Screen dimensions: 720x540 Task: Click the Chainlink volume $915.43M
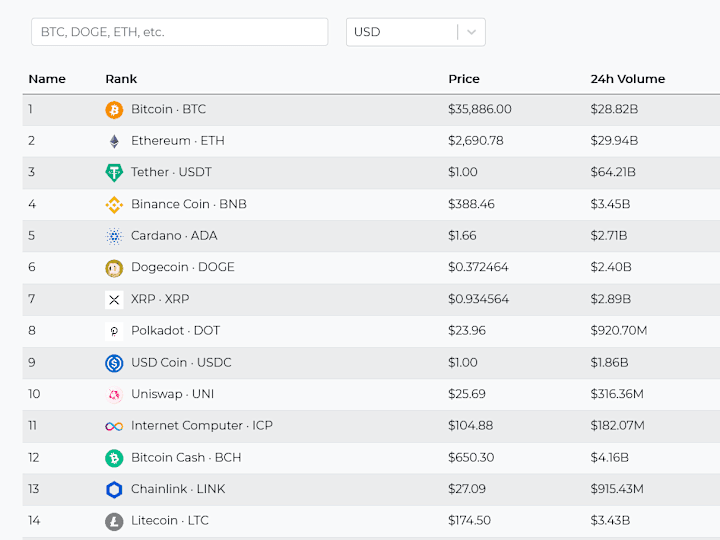617,489
